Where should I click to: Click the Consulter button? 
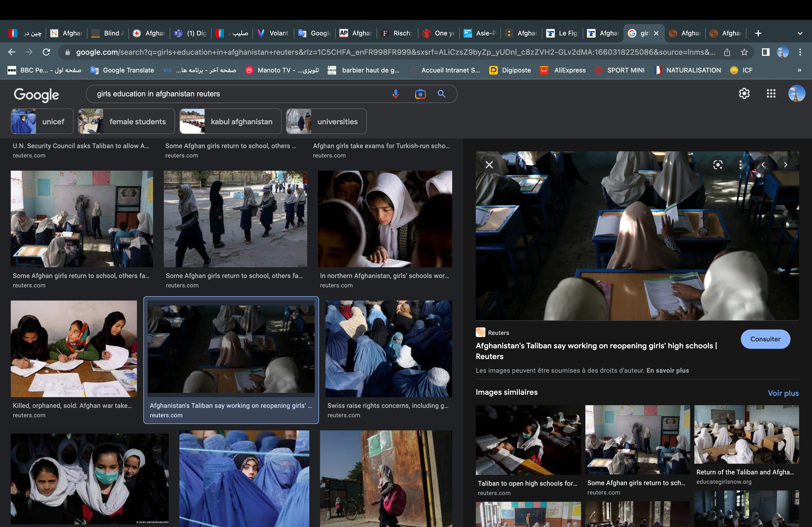pos(765,339)
